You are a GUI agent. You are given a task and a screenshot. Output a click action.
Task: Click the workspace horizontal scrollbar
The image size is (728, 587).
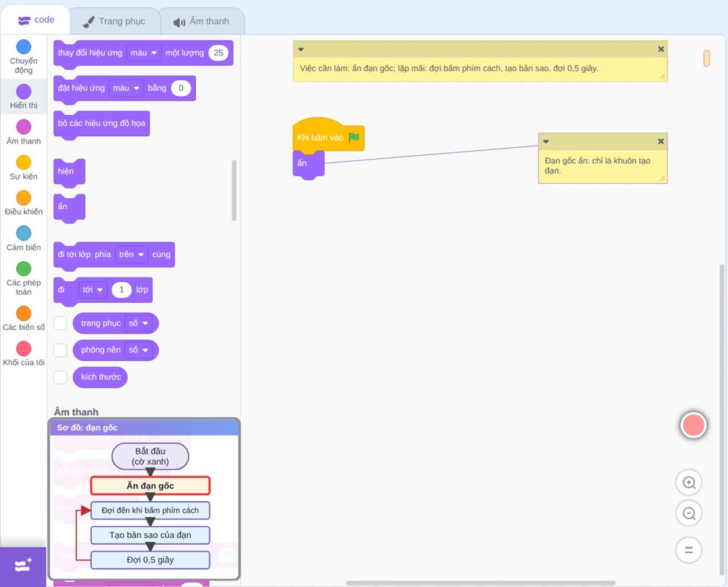(x=481, y=583)
